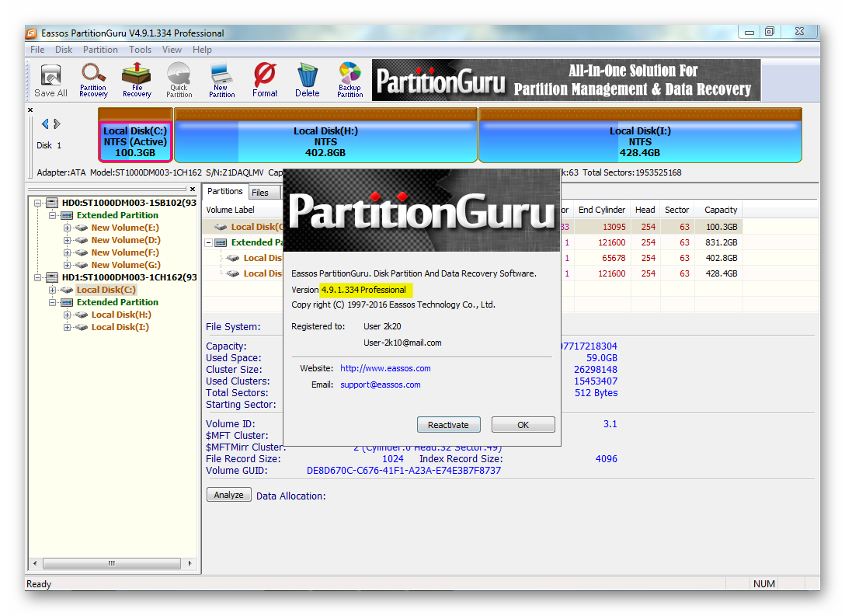This screenshot has height=616, width=845.
Task: Click the HD1 disk drive icon in the tree
Action: click(52, 277)
